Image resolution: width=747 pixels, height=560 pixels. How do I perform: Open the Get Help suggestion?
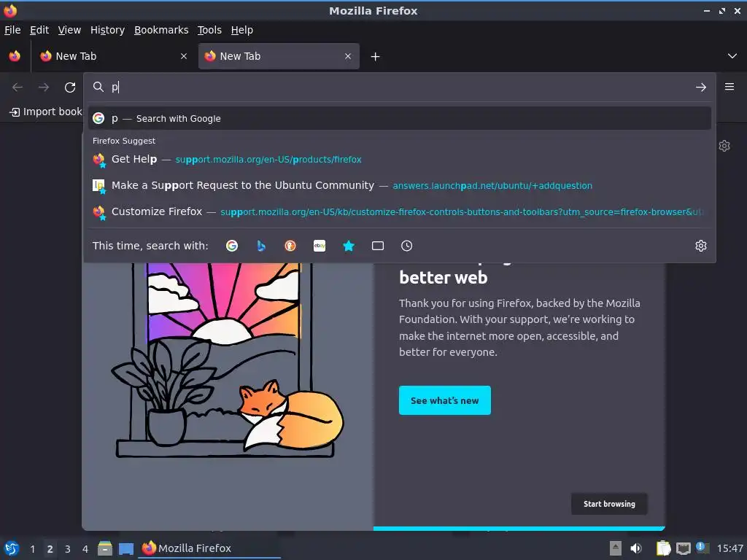[400, 159]
